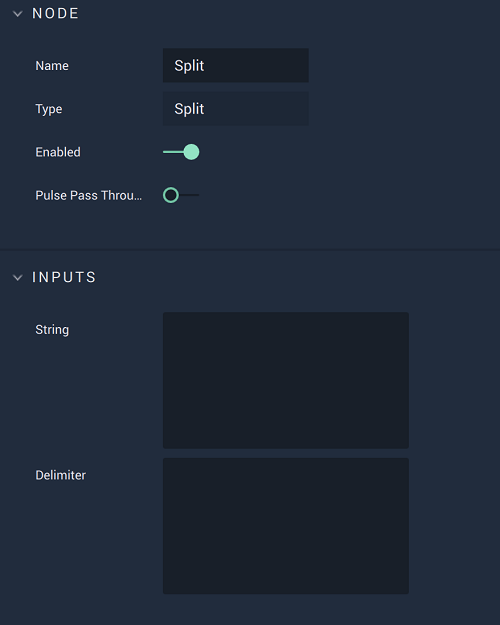Click the Type attribute label
The height and width of the screenshot is (625, 500).
tap(49, 109)
